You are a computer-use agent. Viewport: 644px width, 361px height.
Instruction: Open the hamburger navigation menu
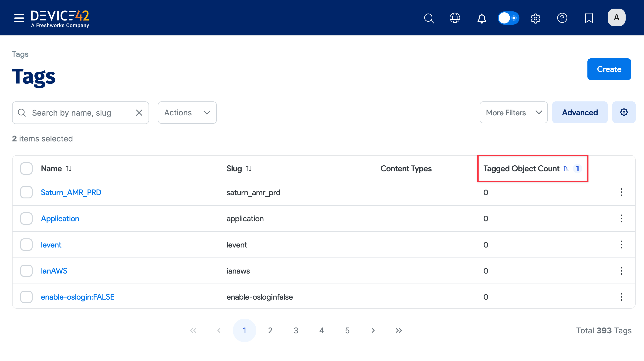pyautogui.click(x=19, y=18)
